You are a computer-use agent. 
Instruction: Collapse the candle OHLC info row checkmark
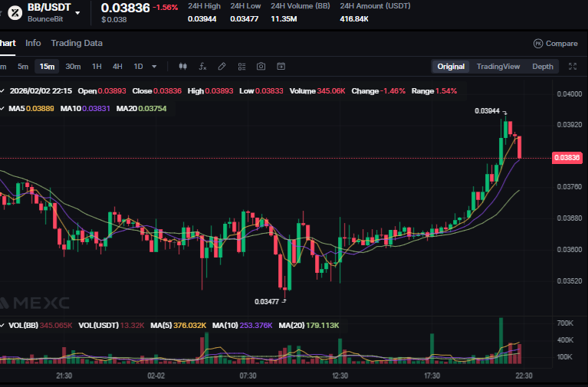(x=2, y=91)
